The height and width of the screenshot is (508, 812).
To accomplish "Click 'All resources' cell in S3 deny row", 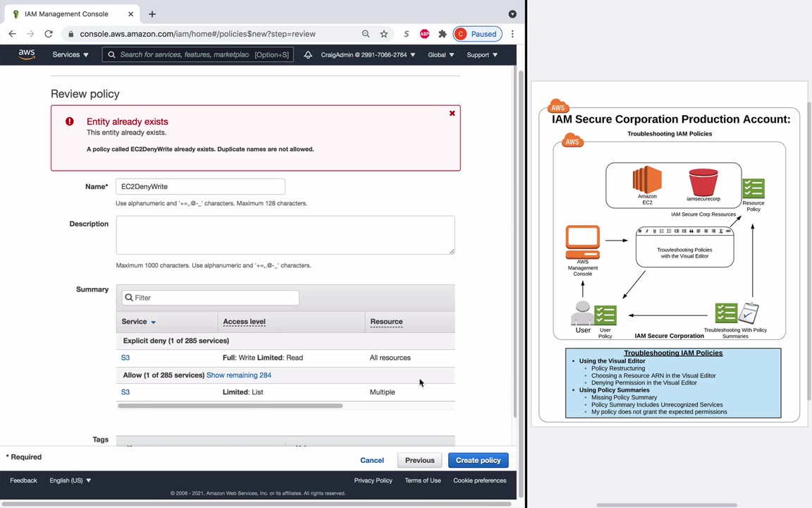I will pos(390,358).
